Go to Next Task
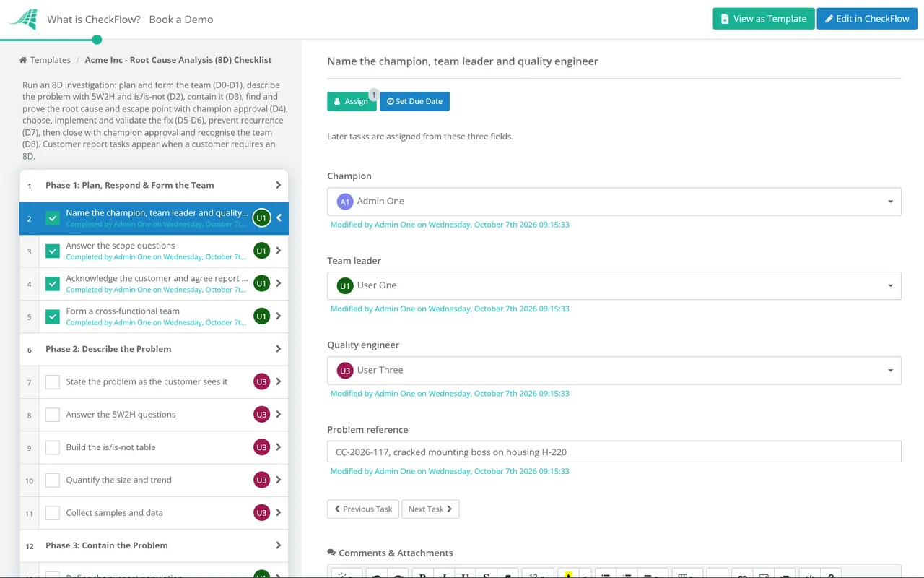Viewport: 924px width, 578px height. (x=430, y=509)
